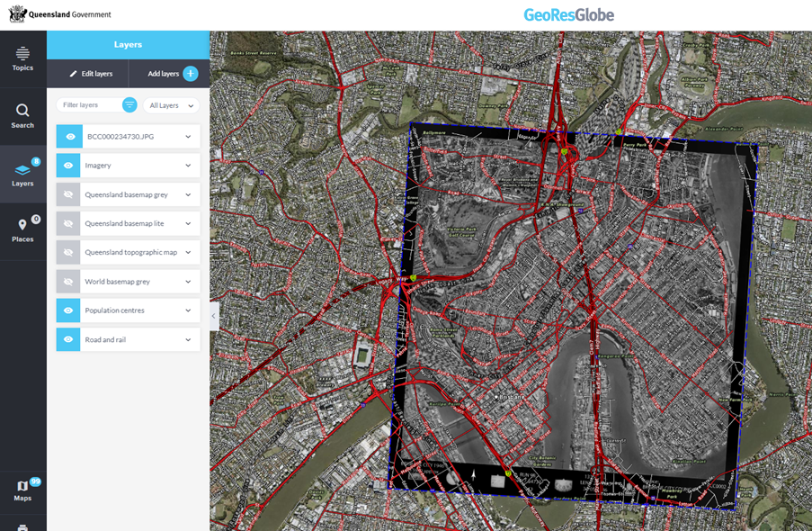Click the GeoResGlobe title link
This screenshot has width=812, height=531.
569,15
